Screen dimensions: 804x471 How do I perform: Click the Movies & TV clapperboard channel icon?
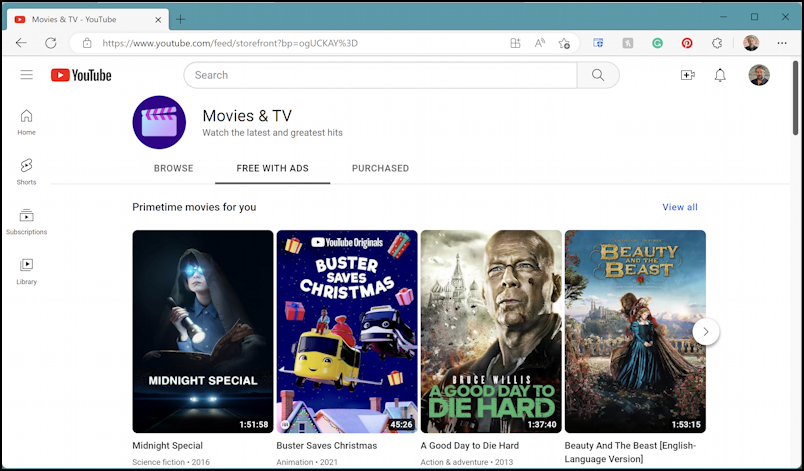pyautogui.click(x=159, y=122)
